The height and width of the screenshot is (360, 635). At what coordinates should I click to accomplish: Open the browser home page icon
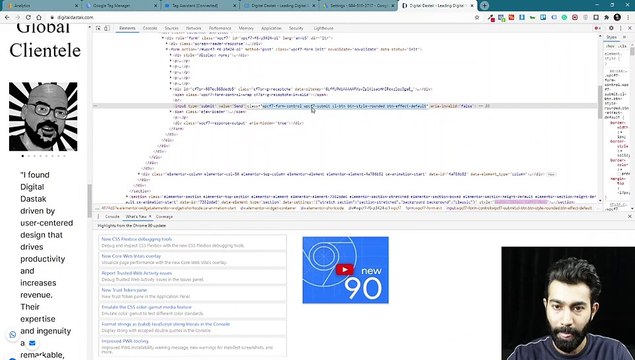[39, 17]
